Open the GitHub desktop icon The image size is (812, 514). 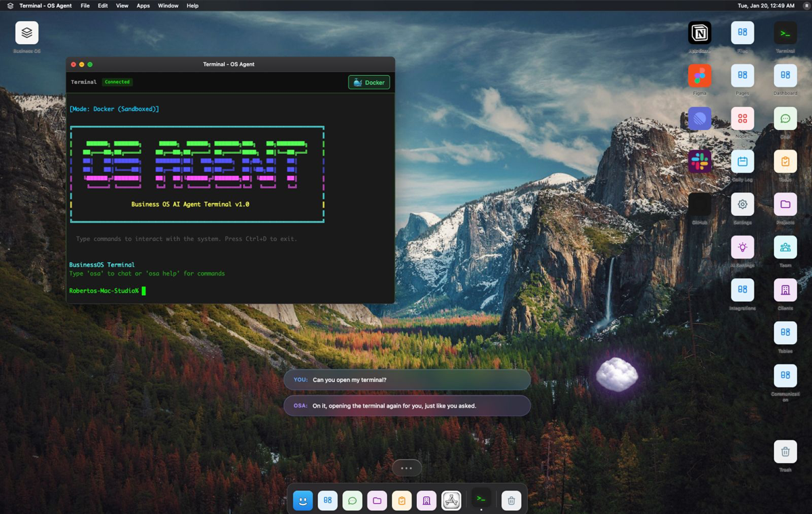pyautogui.click(x=700, y=204)
